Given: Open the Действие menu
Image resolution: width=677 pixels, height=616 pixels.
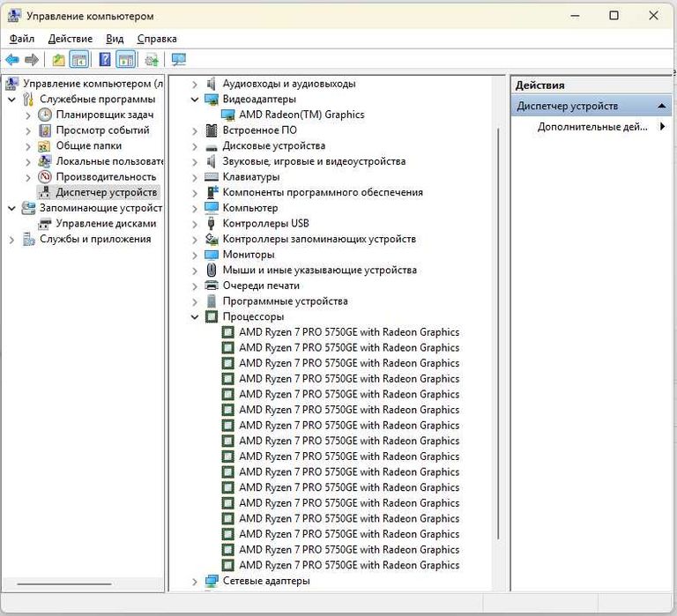Looking at the screenshot, I should click(71, 39).
